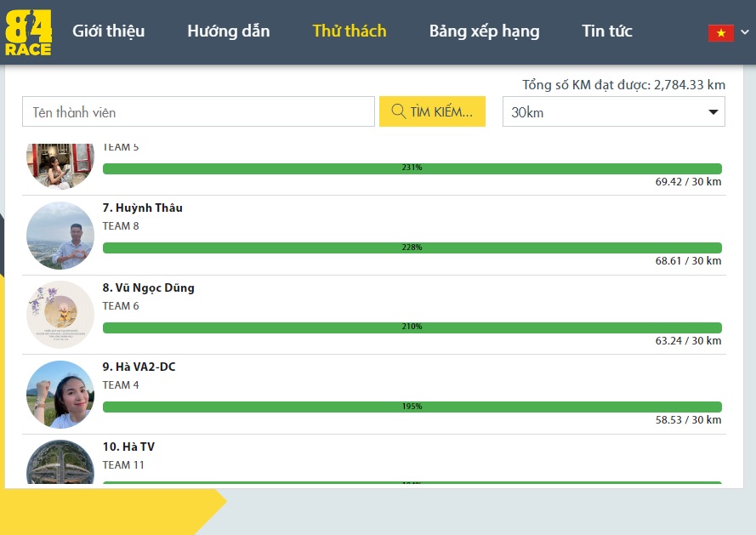Click the TEAM 5 member's avatar
Image resolution: width=756 pixels, height=535 pixels.
(x=60, y=165)
